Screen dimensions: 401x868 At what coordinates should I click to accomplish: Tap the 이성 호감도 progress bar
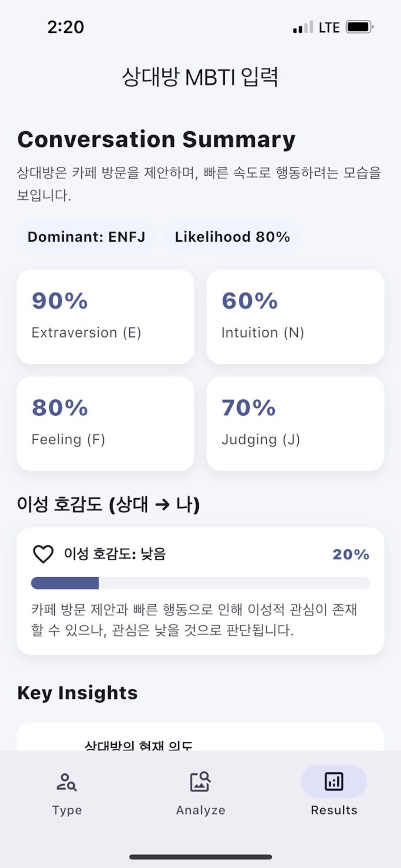pyautogui.click(x=200, y=583)
